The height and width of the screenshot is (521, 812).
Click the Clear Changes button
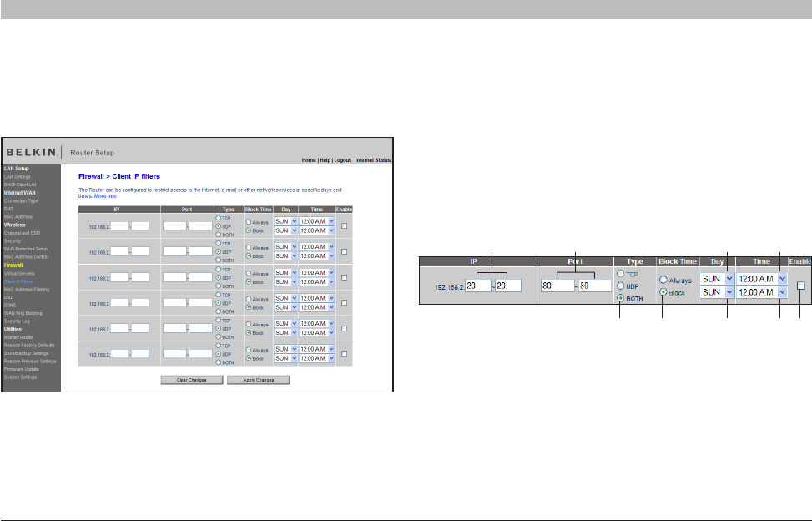[192, 380]
